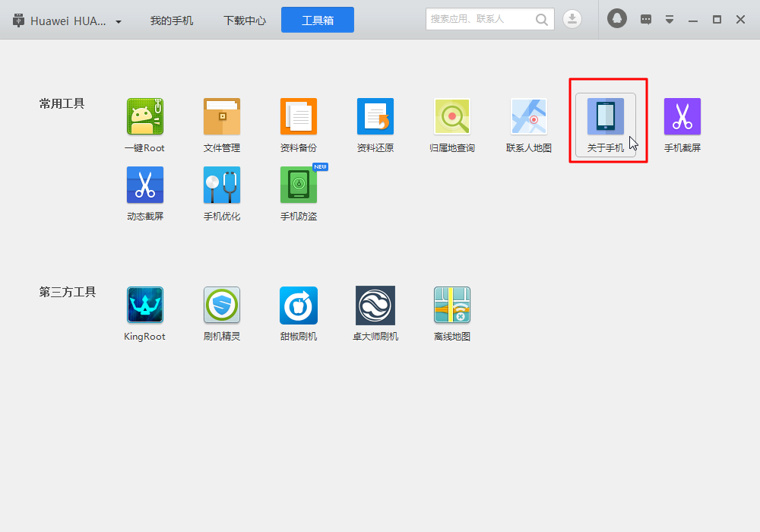
Task: Open 卓大师刷机 tool
Action: 375,313
